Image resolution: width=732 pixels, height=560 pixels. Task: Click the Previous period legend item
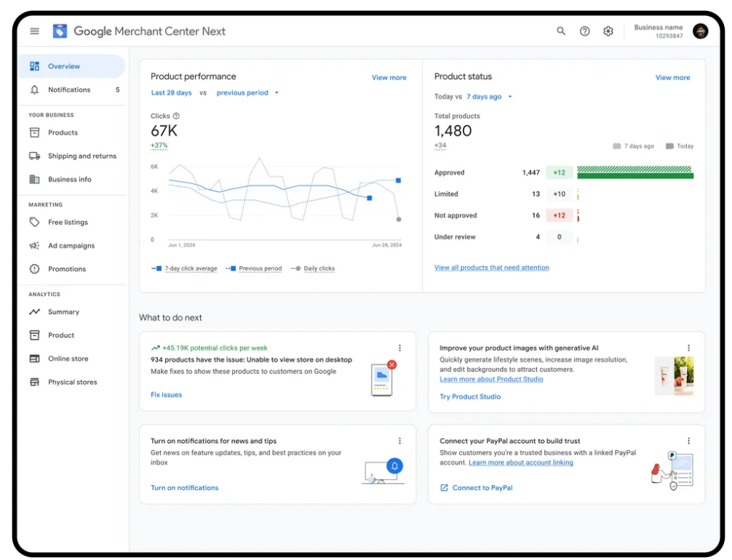254,268
